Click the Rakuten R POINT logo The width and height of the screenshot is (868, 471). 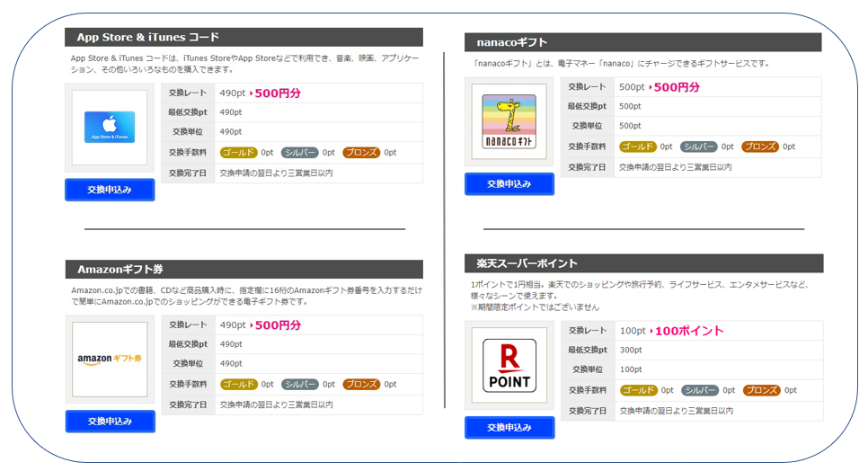pos(509,365)
